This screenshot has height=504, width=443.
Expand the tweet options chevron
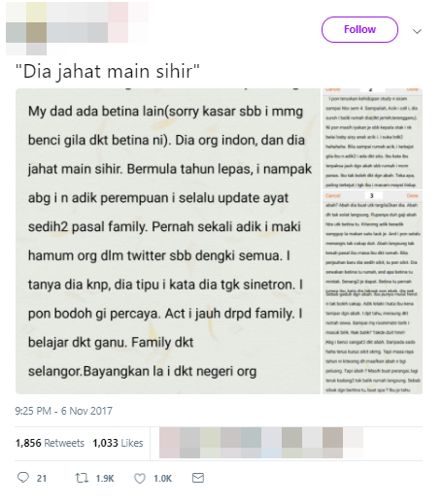click(x=417, y=31)
